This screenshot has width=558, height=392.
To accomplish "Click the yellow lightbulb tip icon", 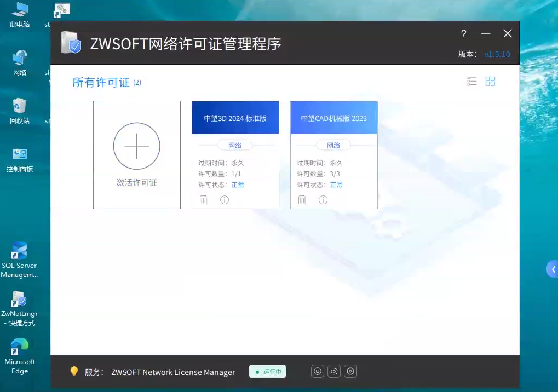I will [x=74, y=371].
